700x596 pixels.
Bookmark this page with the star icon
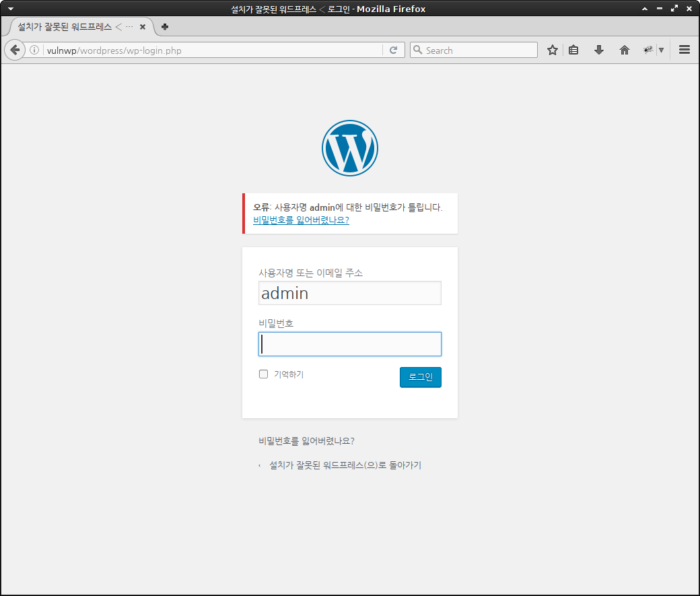click(552, 50)
